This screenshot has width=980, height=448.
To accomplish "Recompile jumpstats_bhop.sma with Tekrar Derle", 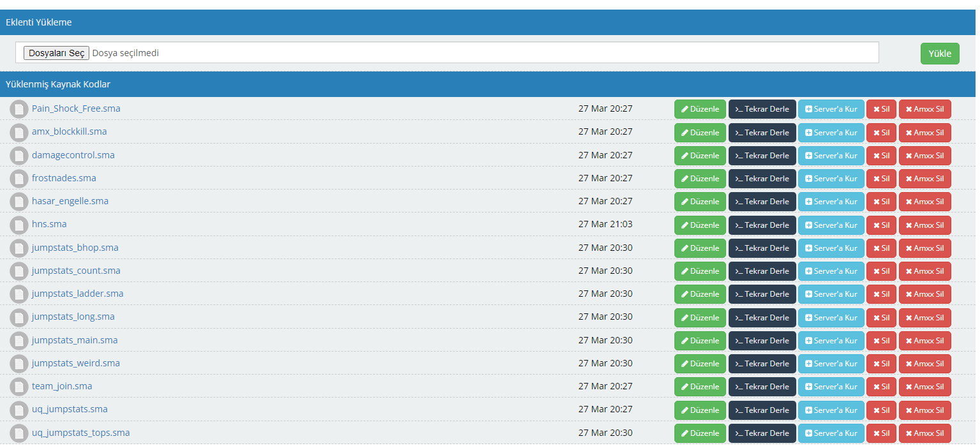I will point(762,248).
